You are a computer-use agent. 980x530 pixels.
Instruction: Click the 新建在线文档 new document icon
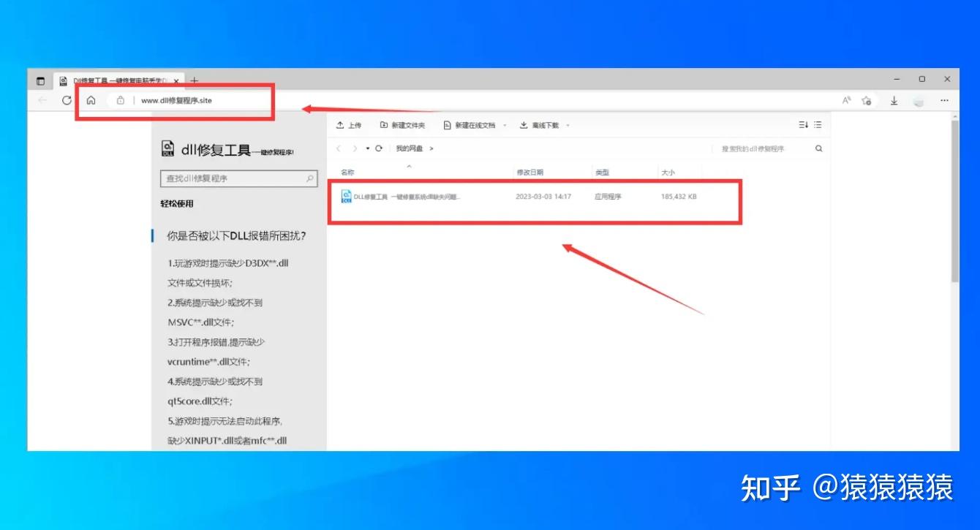coord(445,125)
